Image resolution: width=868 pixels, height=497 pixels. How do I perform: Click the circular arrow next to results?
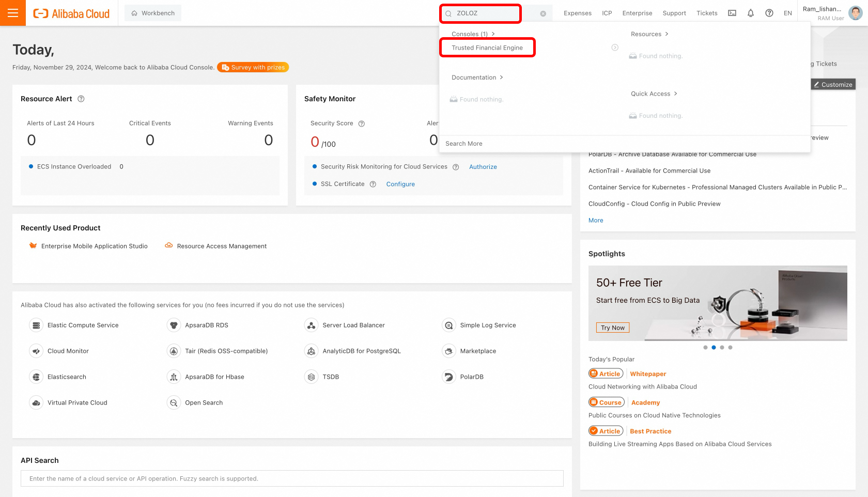615,48
